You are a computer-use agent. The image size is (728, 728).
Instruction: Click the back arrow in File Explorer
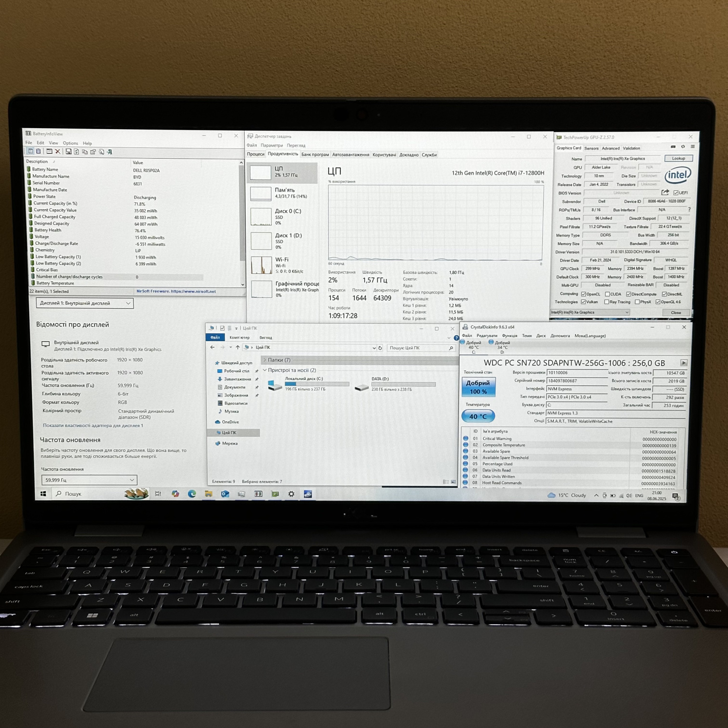[212, 347]
